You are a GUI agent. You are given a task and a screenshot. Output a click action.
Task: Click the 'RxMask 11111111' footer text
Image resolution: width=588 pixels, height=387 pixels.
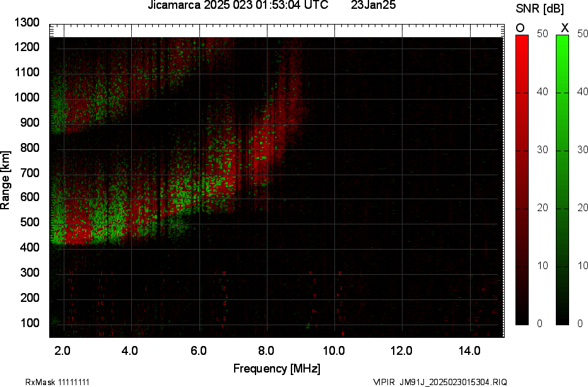point(57,382)
